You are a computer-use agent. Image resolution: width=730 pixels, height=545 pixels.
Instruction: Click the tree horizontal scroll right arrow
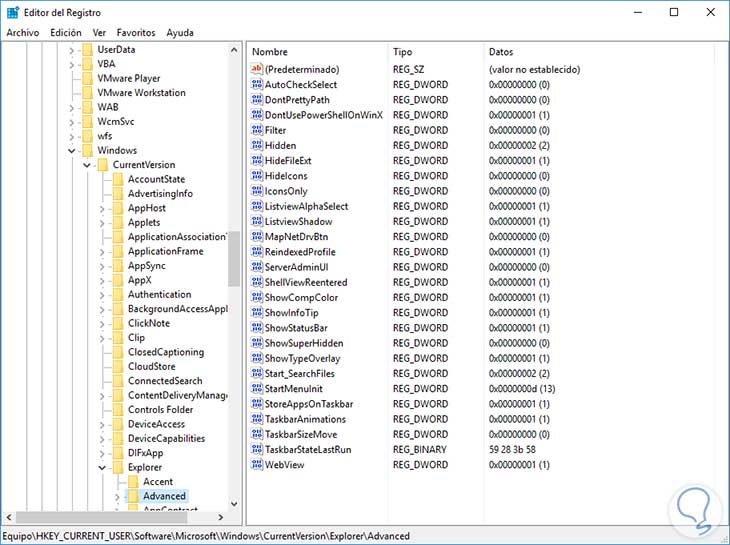[221, 517]
